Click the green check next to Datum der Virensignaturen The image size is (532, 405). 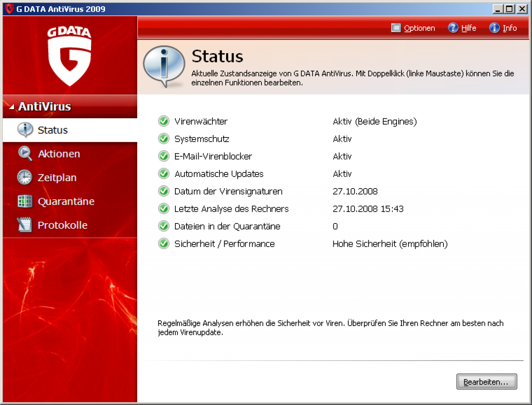(x=164, y=191)
